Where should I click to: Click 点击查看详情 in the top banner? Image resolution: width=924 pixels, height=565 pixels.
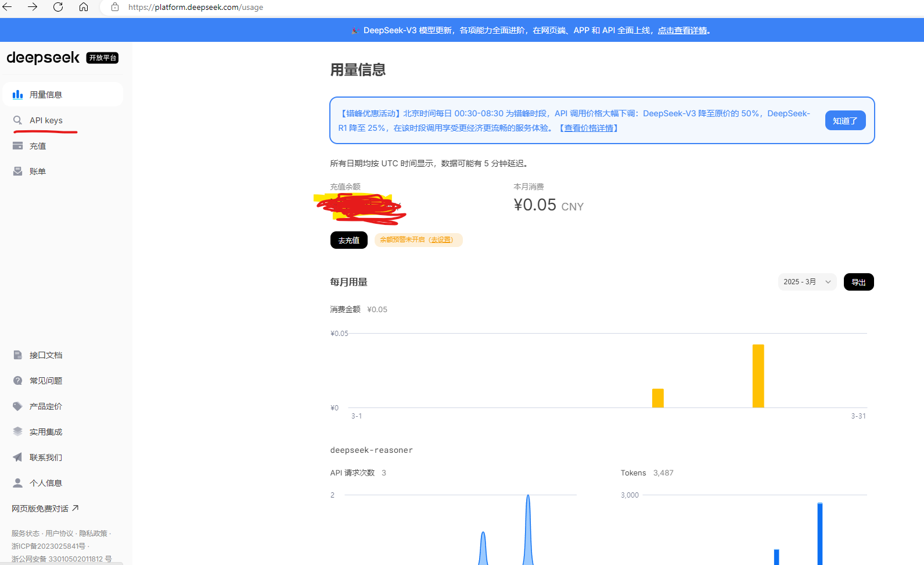(x=682, y=30)
